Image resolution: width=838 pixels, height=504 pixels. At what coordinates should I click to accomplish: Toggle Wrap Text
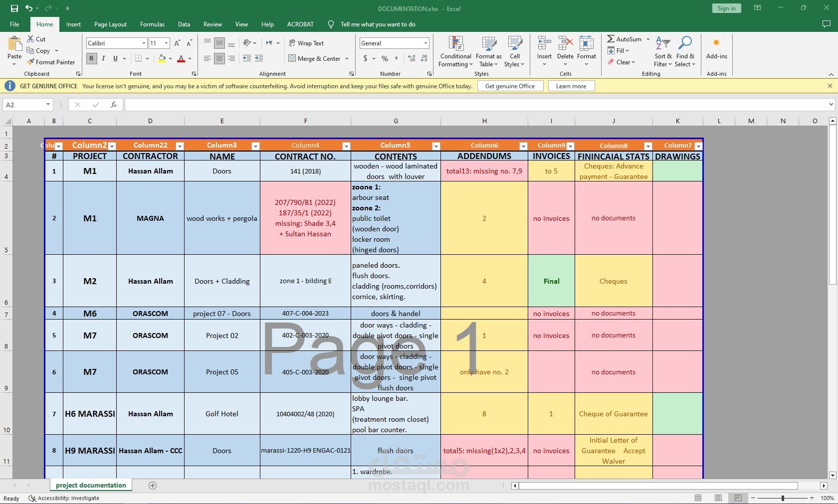coord(306,43)
